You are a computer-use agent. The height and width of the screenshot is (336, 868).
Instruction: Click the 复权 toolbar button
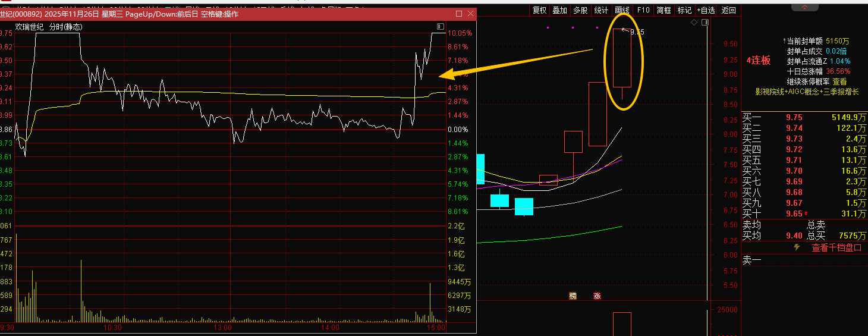point(539,10)
